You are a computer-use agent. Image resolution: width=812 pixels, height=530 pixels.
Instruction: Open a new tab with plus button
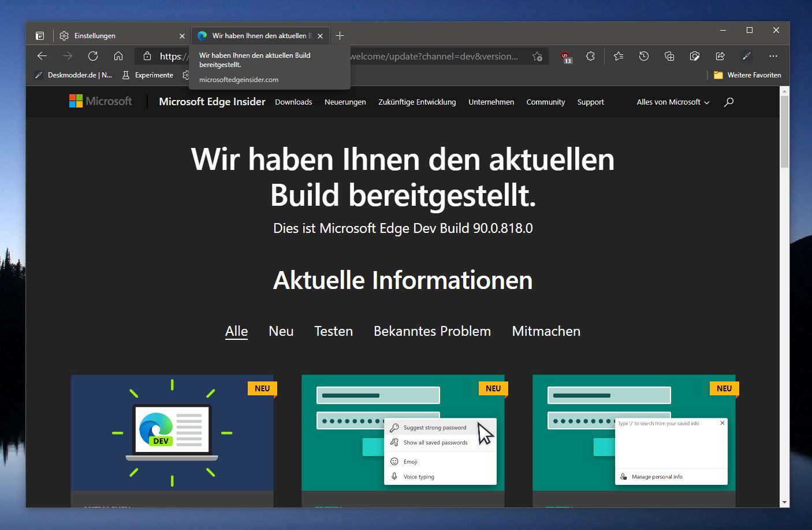coord(340,36)
